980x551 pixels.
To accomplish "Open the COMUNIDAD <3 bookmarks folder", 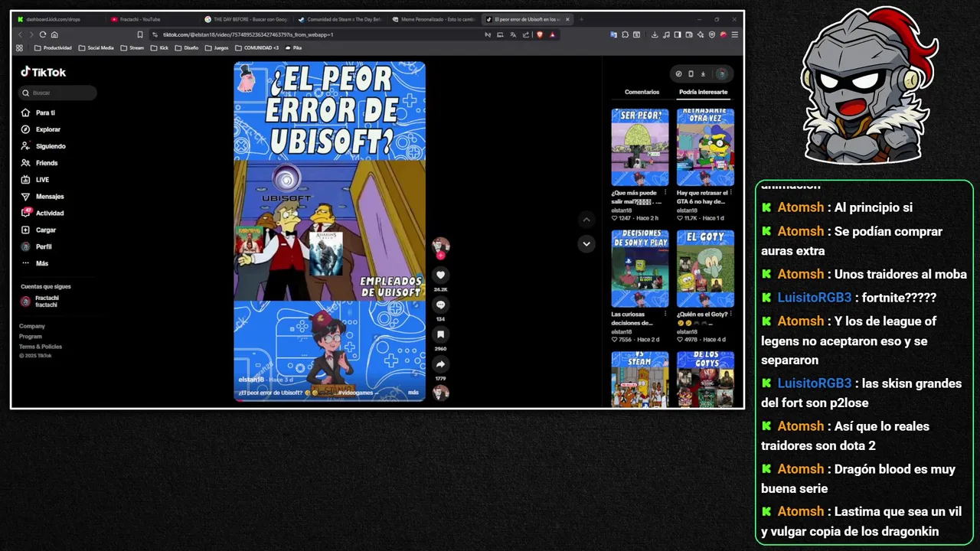I will [x=256, y=47].
